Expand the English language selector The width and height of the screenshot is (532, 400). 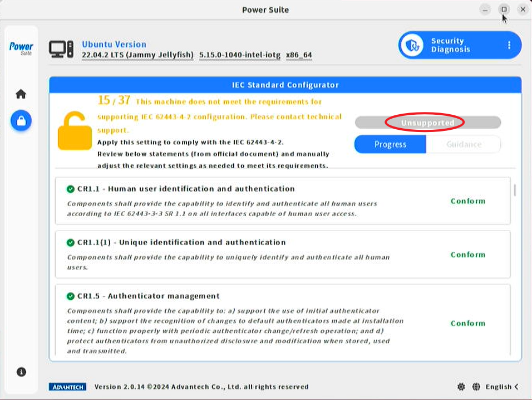(x=502, y=387)
